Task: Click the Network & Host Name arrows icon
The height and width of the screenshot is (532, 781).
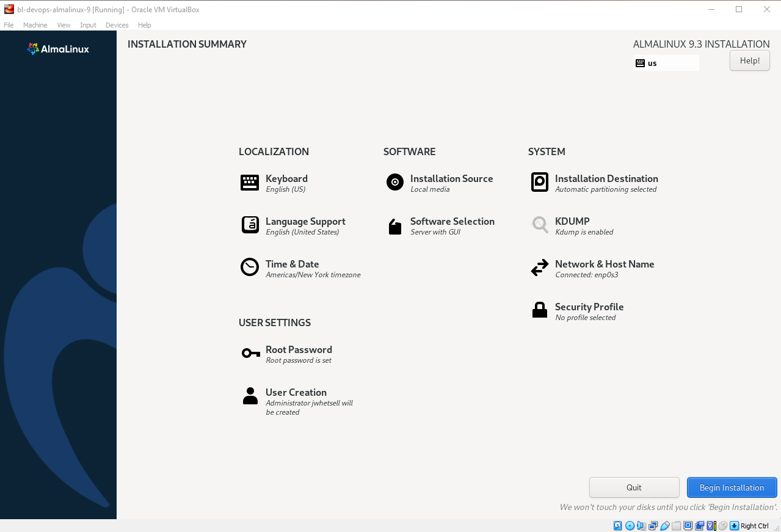Action: (540, 268)
